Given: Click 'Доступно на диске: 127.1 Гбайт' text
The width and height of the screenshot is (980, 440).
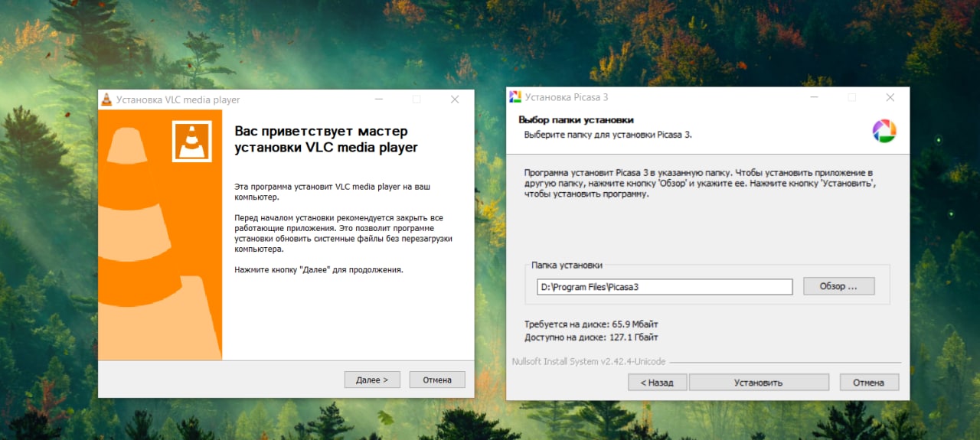Looking at the screenshot, I should click(591, 337).
